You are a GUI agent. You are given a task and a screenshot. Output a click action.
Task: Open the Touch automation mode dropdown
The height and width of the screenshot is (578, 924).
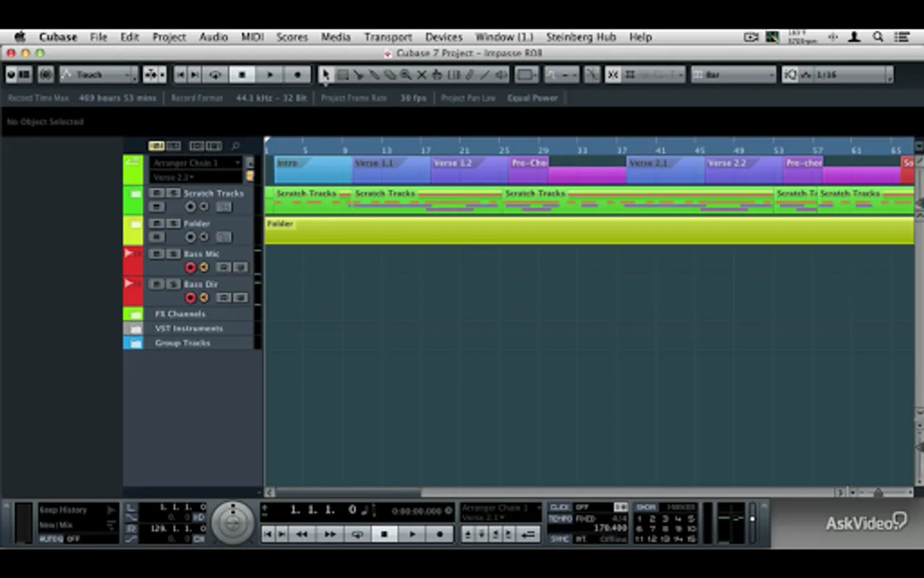point(99,75)
